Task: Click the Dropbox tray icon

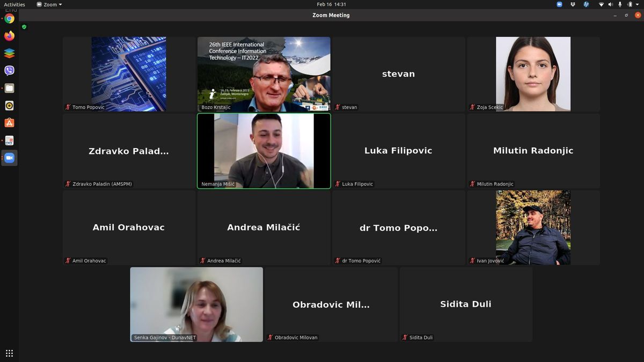Action: (573, 4)
